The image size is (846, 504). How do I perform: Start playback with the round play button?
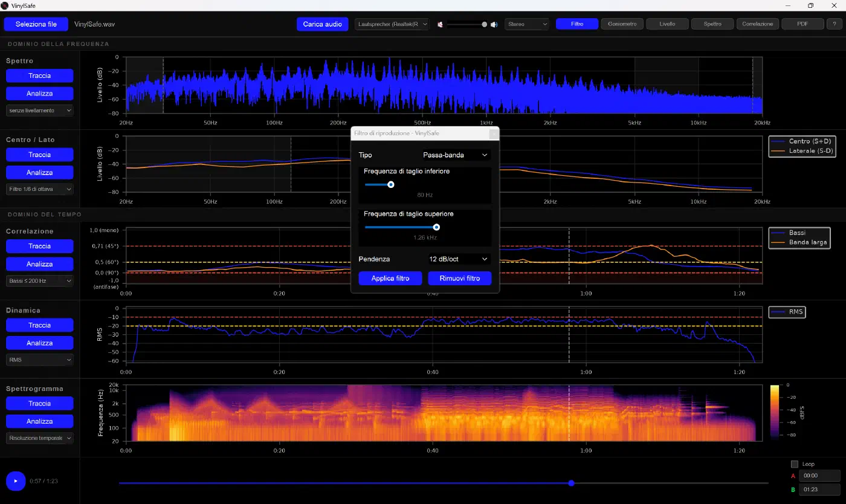(x=16, y=481)
